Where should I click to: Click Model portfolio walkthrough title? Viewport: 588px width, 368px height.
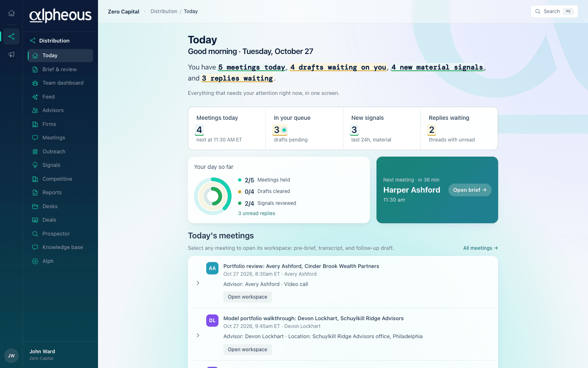(313, 319)
